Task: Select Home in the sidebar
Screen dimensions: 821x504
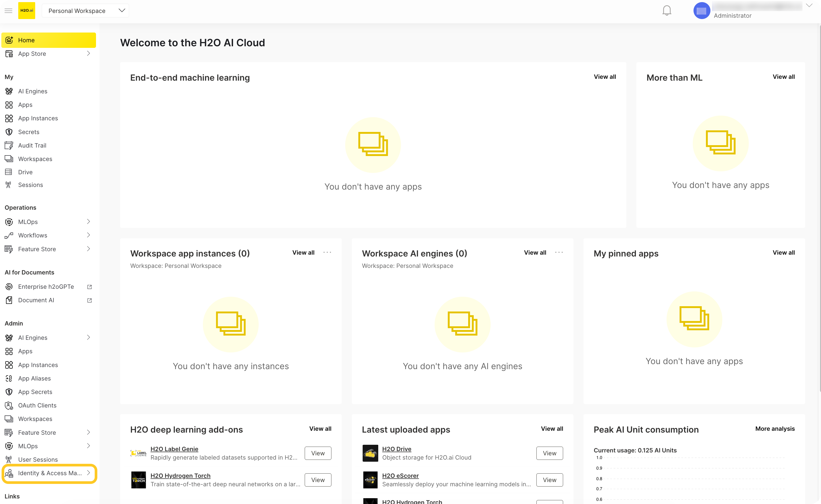Action: [x=49, y=40]
